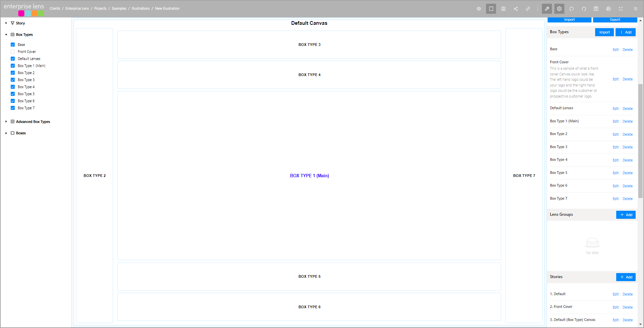Click Edit link for Box Type 3
Viewport: 644px width, 328px height.
(615, 147)
